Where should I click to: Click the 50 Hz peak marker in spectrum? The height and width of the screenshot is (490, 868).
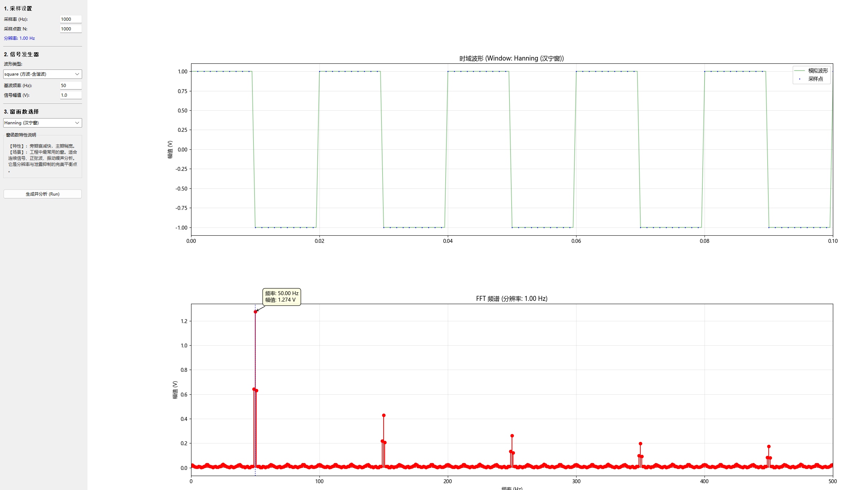pos(255,312)
